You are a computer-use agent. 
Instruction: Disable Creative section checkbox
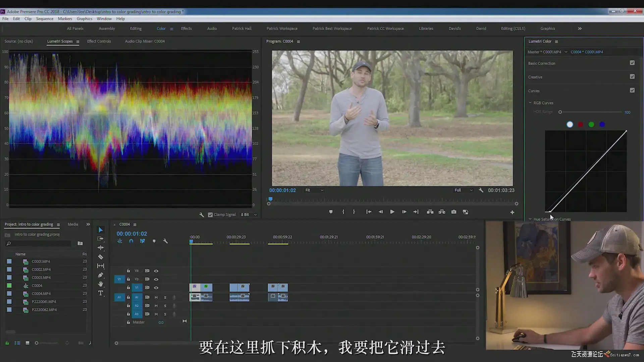(x=632, y=77)
